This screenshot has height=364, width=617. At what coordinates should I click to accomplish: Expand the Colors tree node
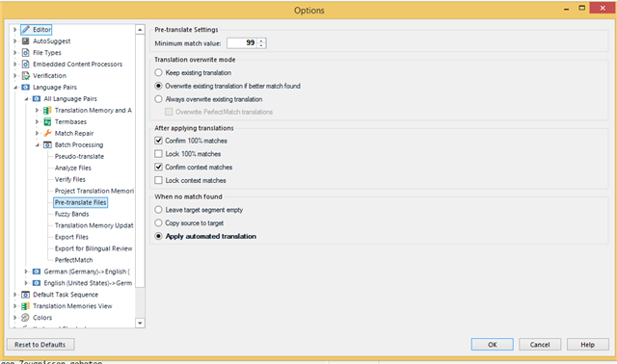tap(15, 317)
